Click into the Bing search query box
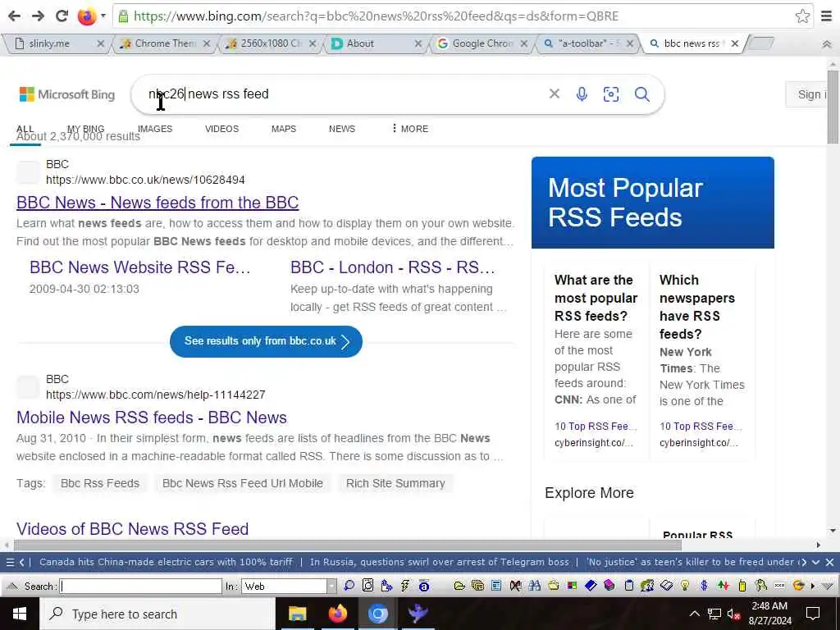 pos(343,94)
